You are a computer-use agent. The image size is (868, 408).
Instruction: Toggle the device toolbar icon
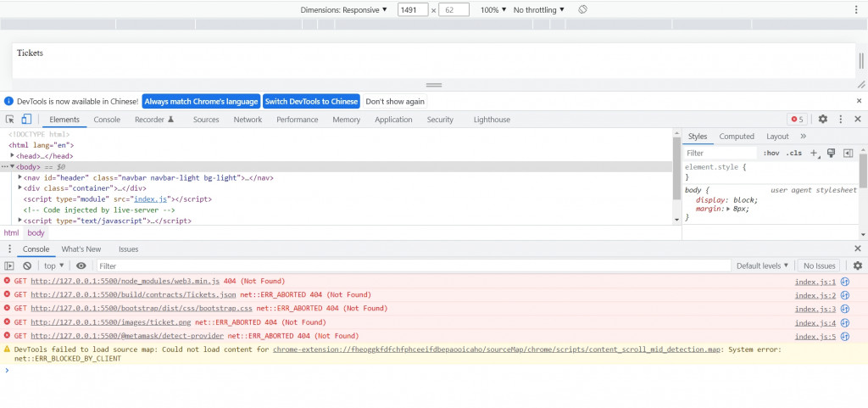pyautogui.click(x=26, y=119)
